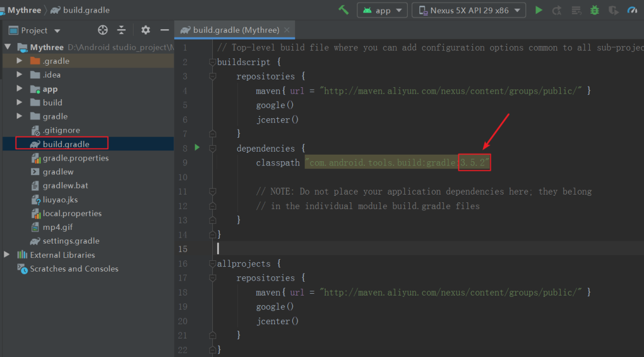Image resolution: width=644 pixels, height=357 pixels.
Task: Expand the .gradle folder
Action: [x=19, y=61]
